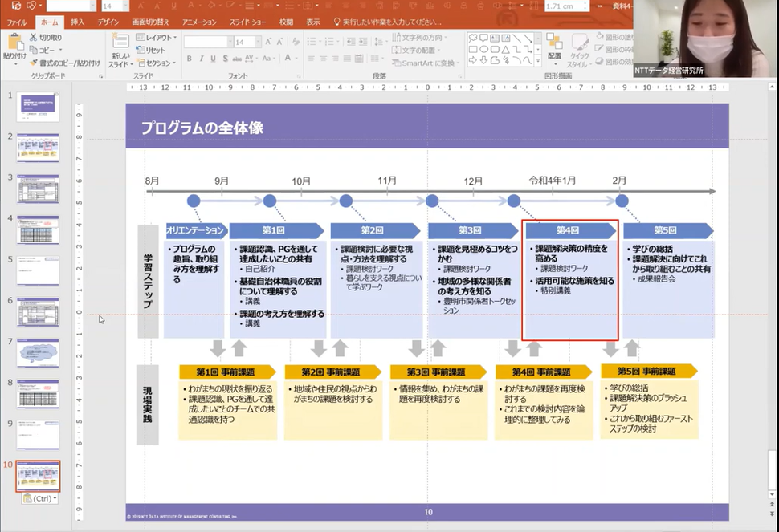This screenshot has height=532, width=779.
Task: Toggle Bold formatting in the font group
Action: pyautogui.click(x=190, y=59)
